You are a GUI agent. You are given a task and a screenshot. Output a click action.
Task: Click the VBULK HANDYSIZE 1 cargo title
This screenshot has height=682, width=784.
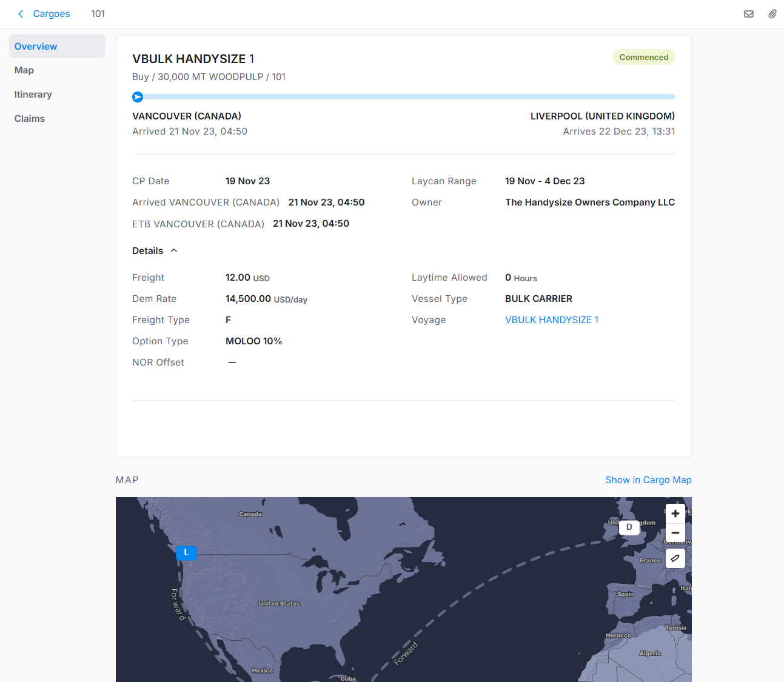pyautogui.click(x=193, y=59)
